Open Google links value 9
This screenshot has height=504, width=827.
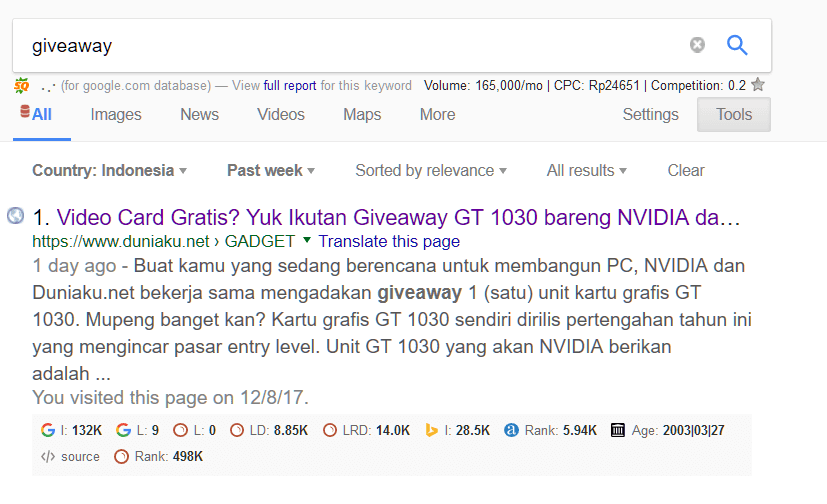[x=138, y=430]
